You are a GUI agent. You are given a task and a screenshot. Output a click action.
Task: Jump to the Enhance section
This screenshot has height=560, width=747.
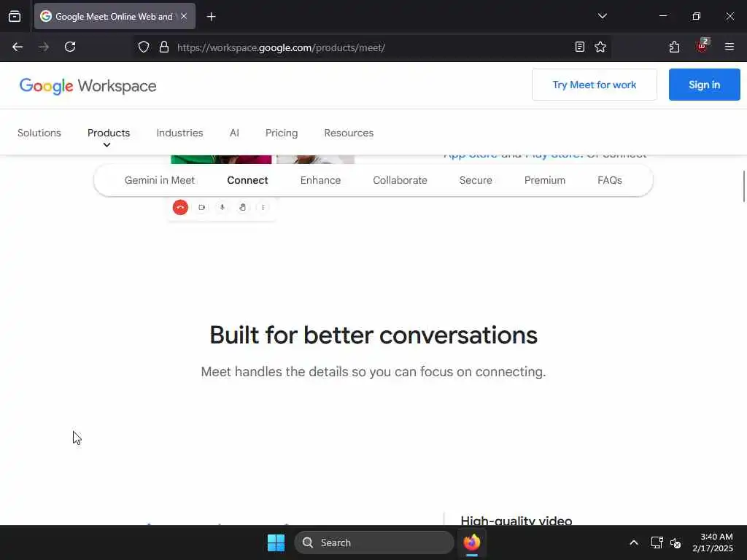point(320,181)
